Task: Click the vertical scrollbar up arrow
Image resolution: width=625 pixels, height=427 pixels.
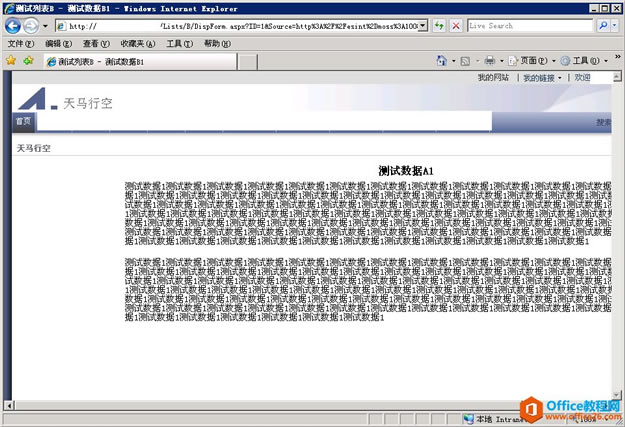Action: pos(617,76)
